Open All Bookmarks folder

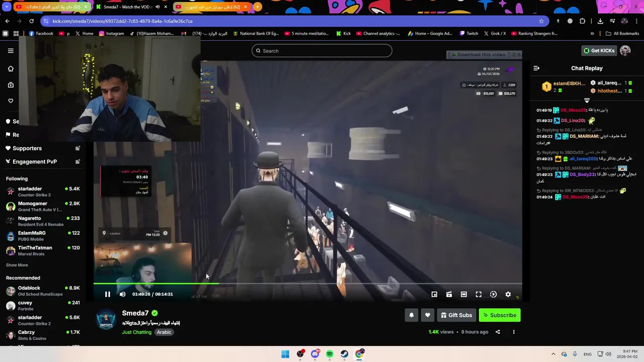(622, 34)
